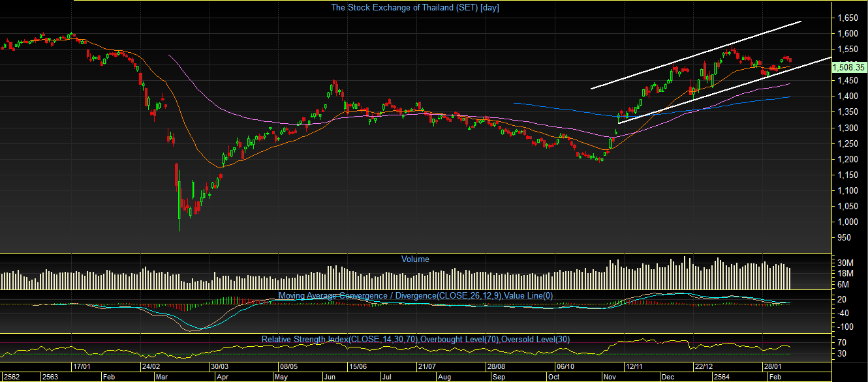Click the 950 price axis label
The height and width of the screenshot is (382, 868).
click(x=845, y=237)
